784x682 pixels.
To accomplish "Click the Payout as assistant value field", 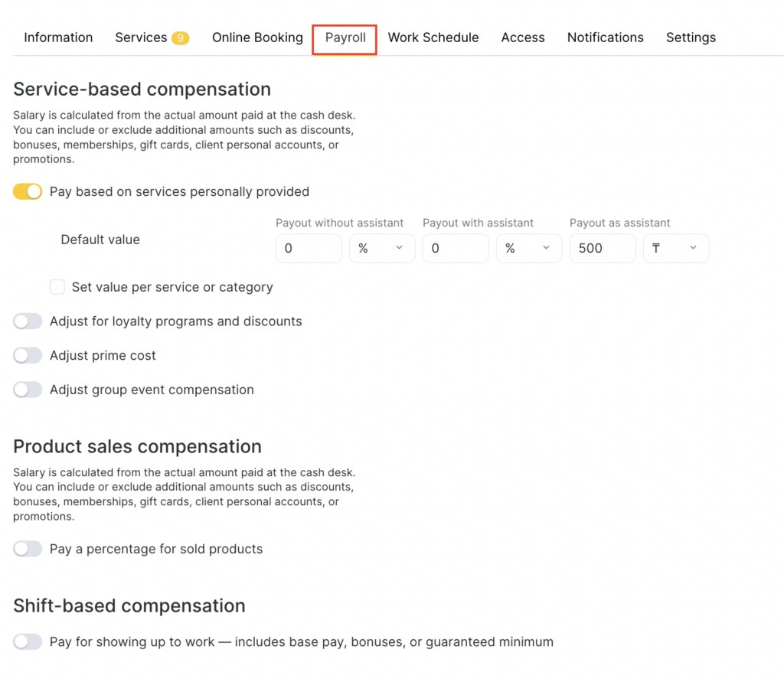I will [x=602, y=249].
